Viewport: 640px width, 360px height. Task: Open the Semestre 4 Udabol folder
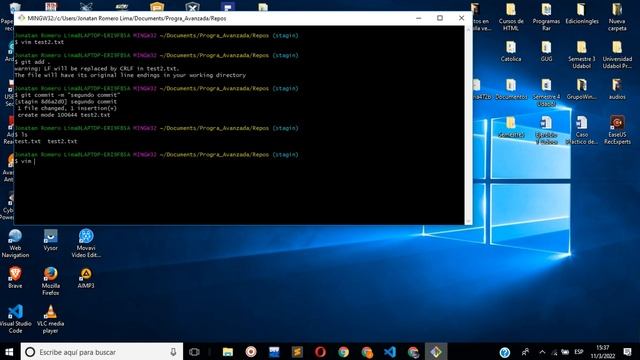point(546,93)
